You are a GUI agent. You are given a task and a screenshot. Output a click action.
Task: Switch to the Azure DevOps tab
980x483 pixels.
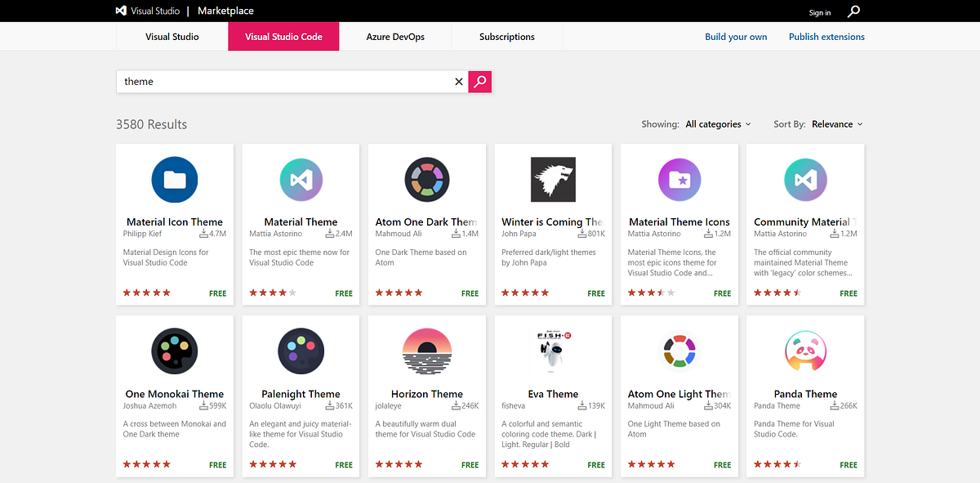[x=395, y=36]
